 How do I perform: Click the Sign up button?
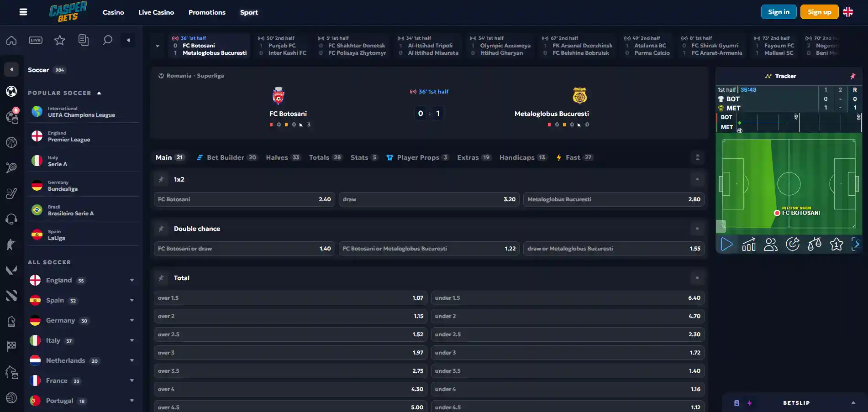pos(819,12)
